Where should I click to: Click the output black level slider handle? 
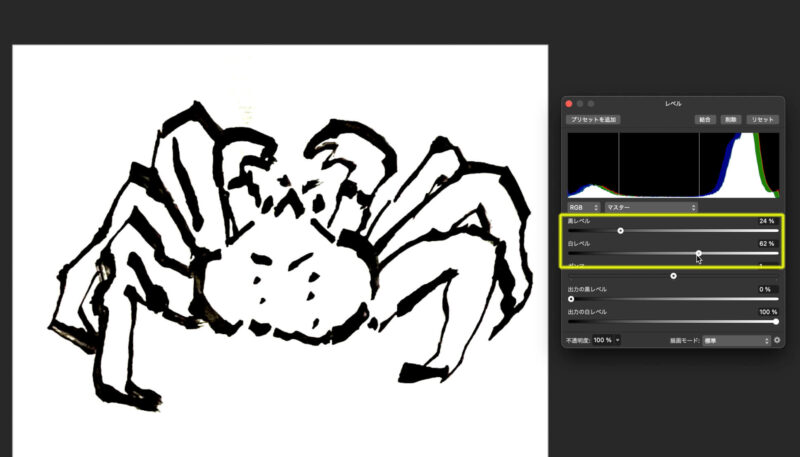(x=571, y=298)
